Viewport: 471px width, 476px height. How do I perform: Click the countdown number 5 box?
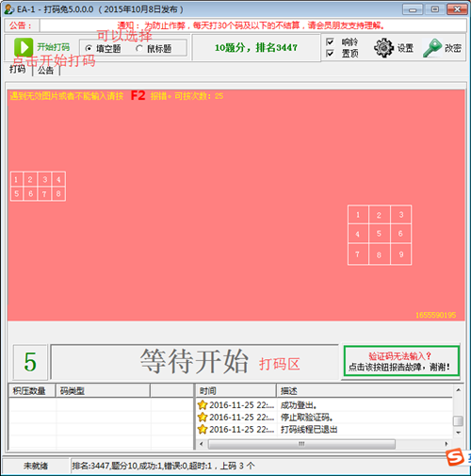(30, 362)
